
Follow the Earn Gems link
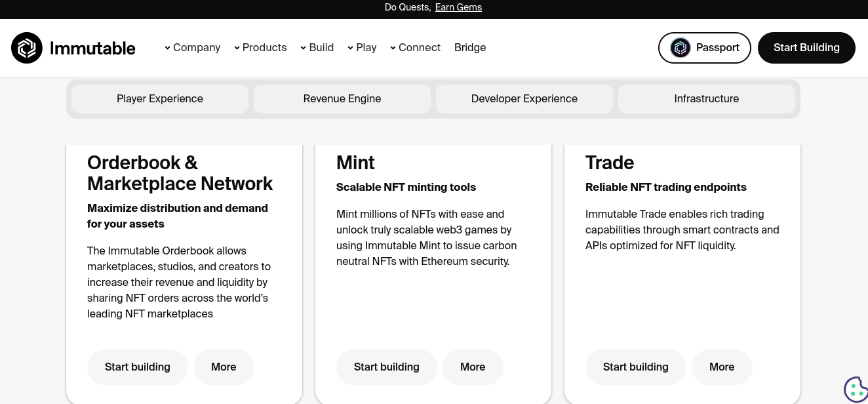(x=458, y=7)
